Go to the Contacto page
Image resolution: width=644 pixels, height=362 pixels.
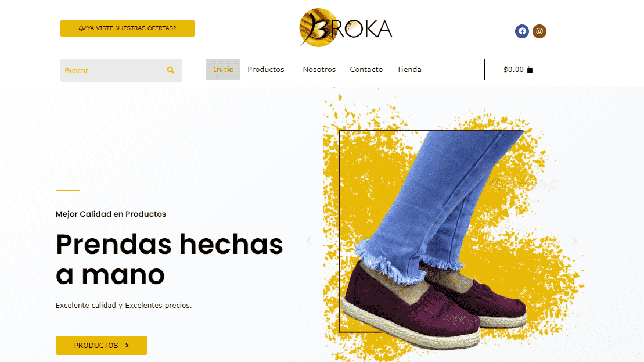click(366, 70)
